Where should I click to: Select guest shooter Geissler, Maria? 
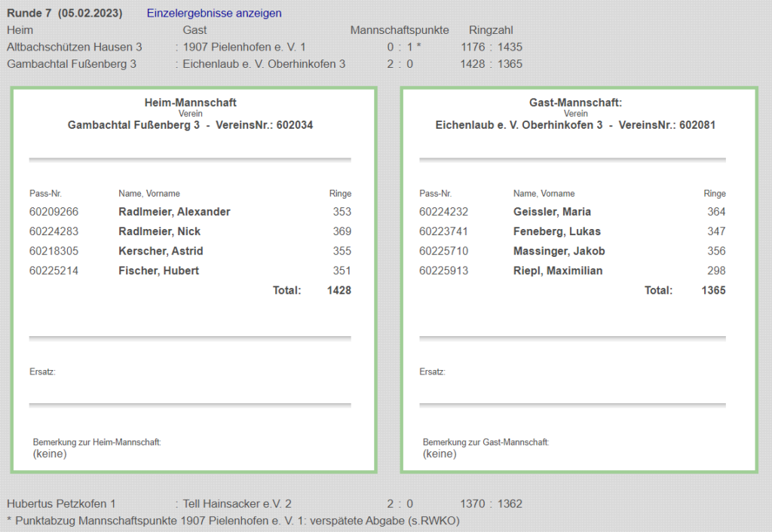pos(552,212)
